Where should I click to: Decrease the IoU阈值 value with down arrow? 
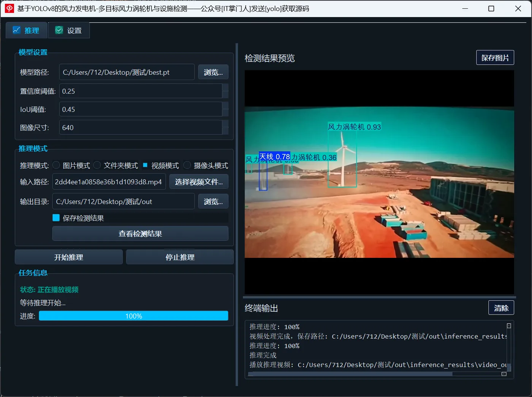225,113
